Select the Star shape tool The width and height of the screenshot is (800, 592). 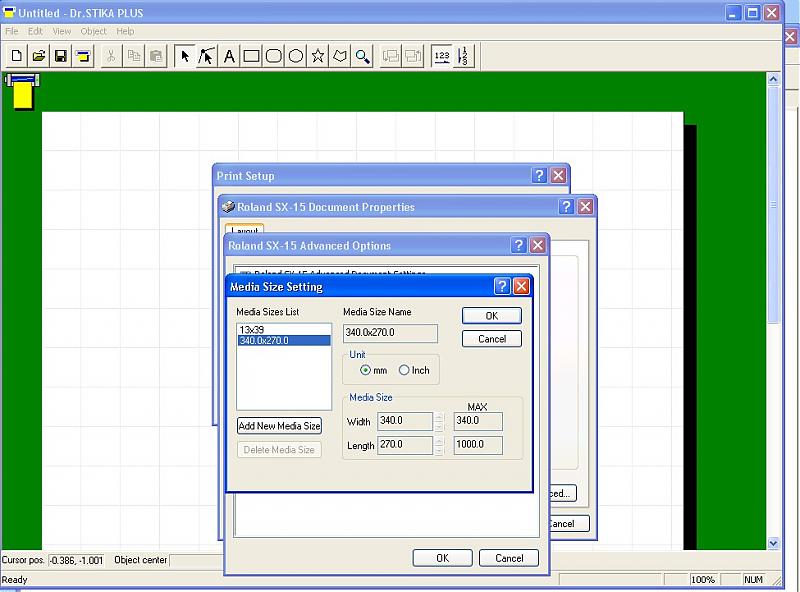pyautogui.click(x=318, y=56)
